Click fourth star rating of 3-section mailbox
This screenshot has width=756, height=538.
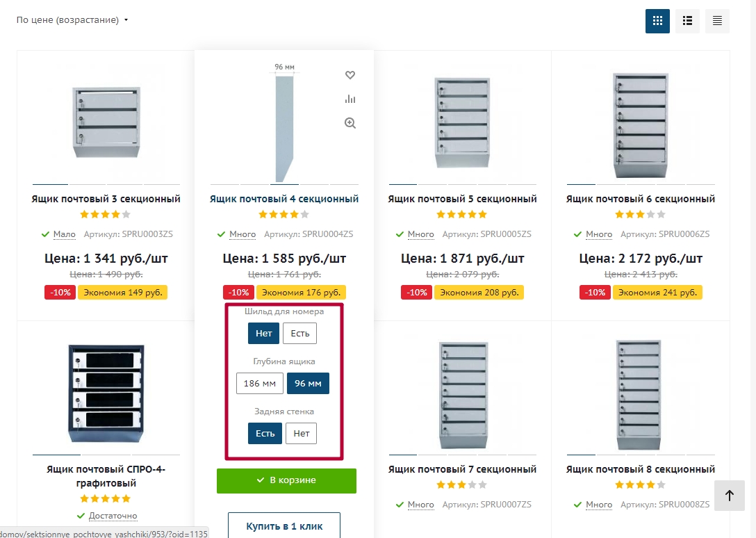coord(115,214)
